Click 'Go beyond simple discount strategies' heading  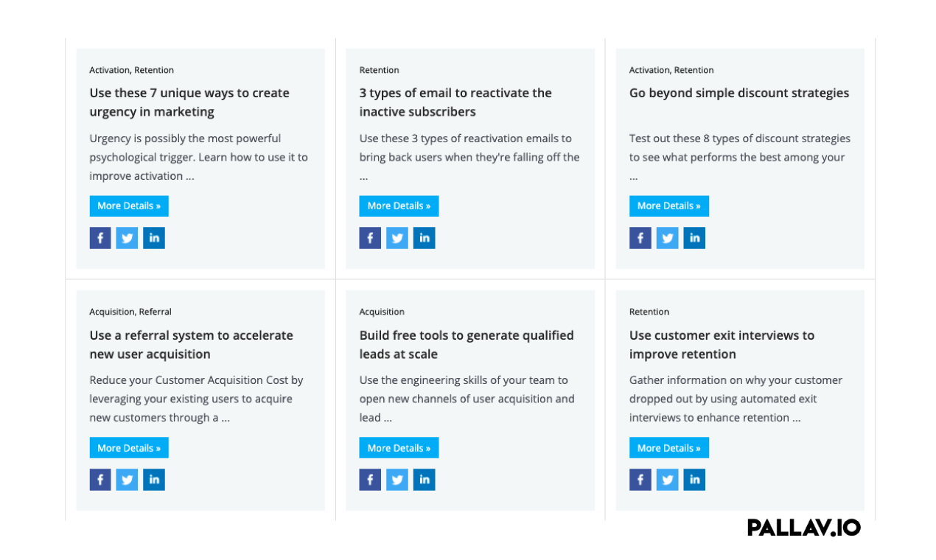738,93
